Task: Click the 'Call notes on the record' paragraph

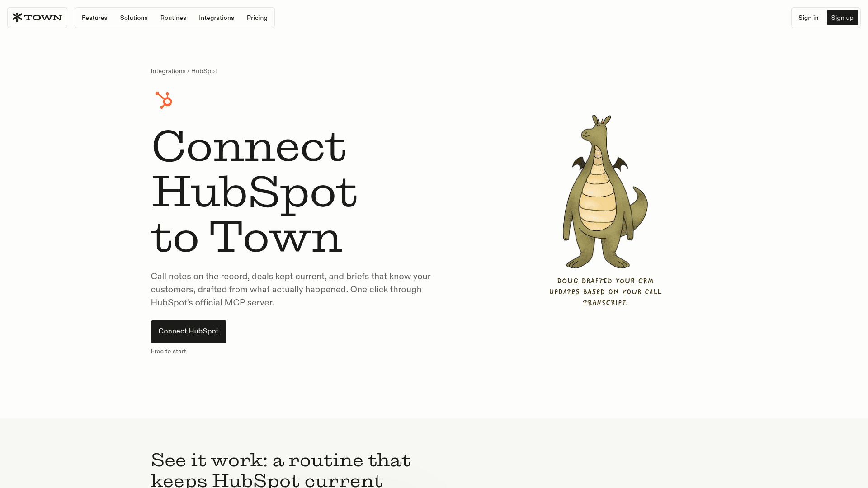Action: pos(291,290)
